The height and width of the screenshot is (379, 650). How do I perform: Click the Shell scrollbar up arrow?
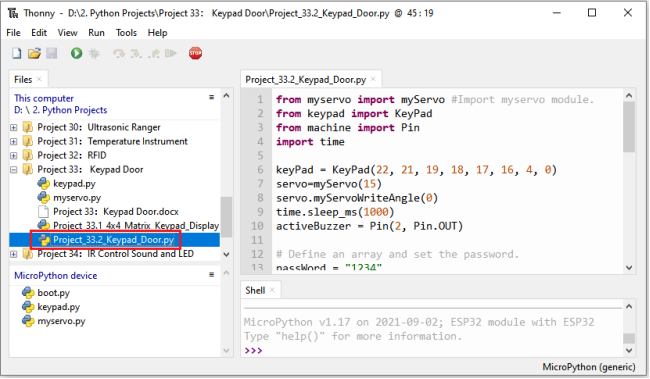(x=629, y=307)
